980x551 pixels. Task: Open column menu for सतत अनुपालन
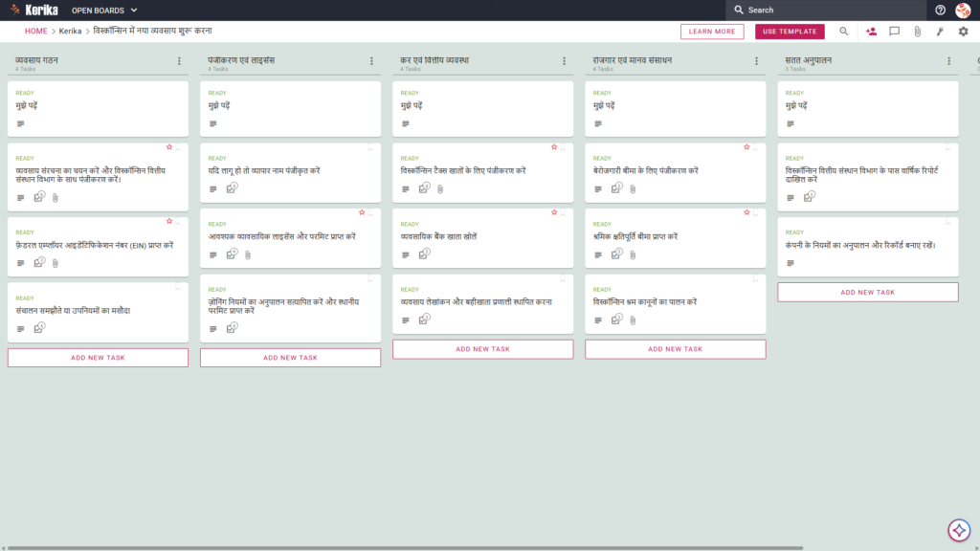[x=948, y=61]
